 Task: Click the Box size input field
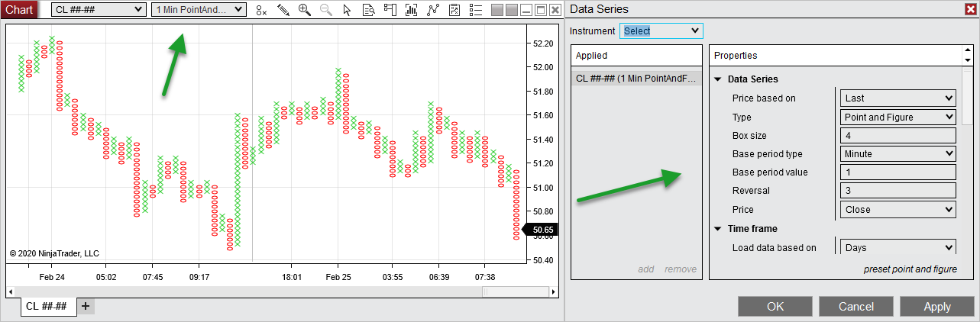pos(898,135)
